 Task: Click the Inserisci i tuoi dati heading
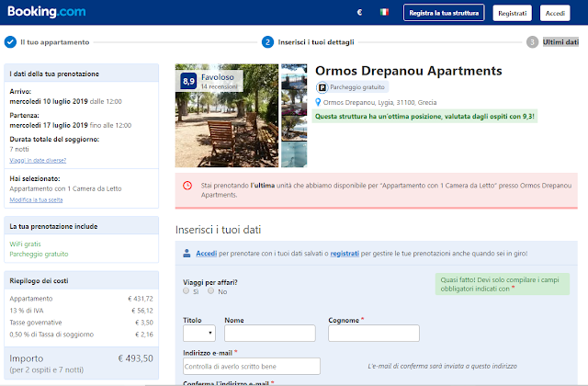click(x=219, y=230)
